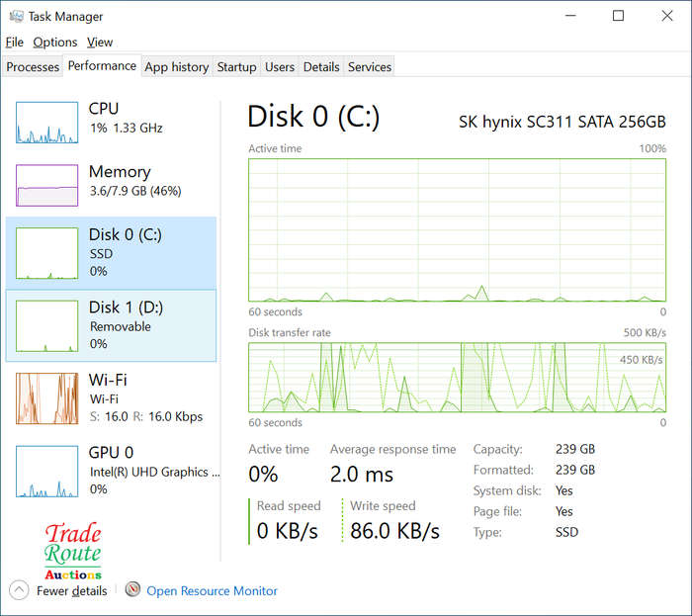Switch to the Startup tab

(x=236, y=66)
